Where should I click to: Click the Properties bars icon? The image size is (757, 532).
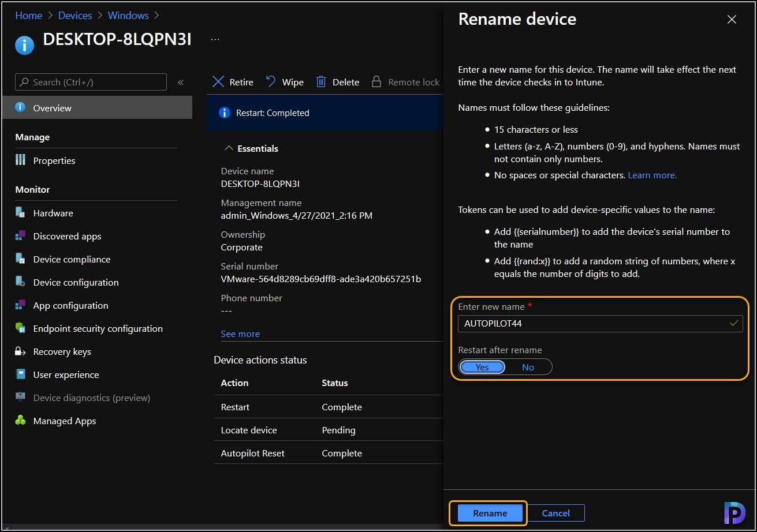(20, 160)
